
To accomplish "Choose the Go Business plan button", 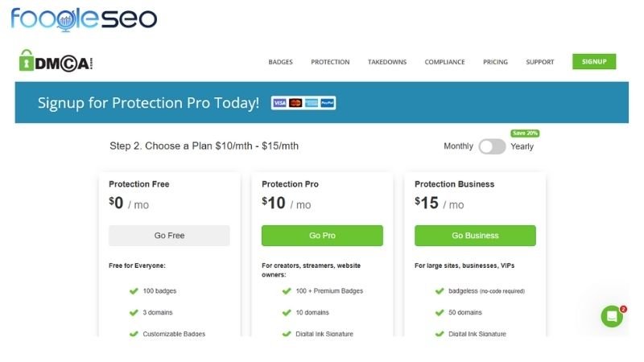I will click(475, 236).
